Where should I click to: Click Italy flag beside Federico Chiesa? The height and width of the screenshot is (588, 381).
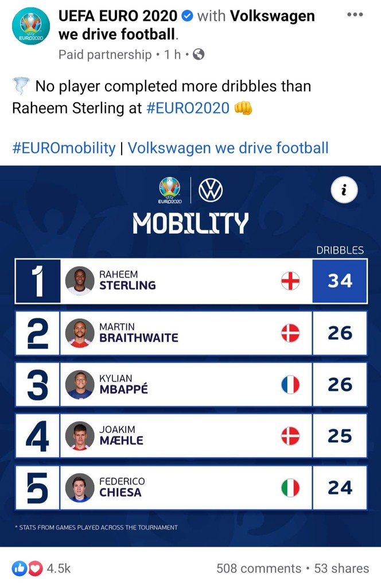click(x=290, y=488)
